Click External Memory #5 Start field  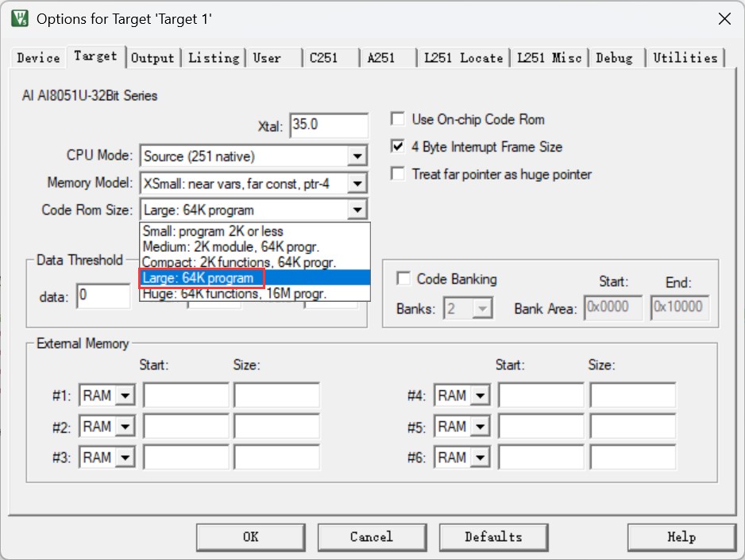[541, 427]
